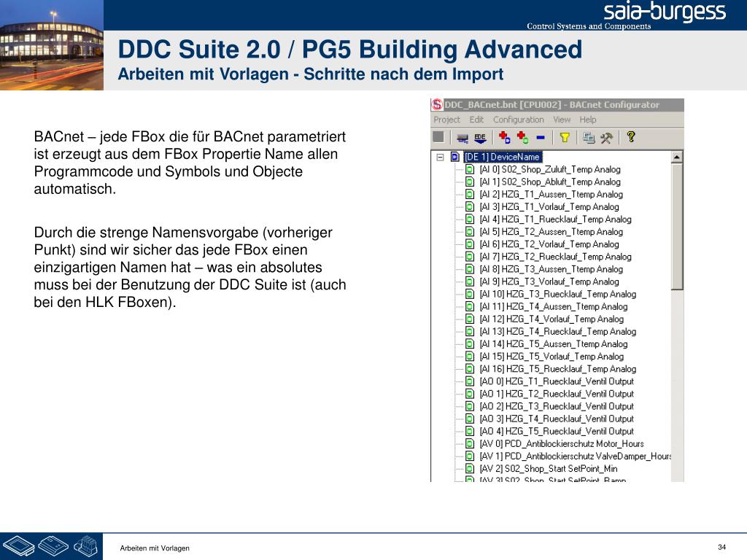747x560 pixels.
Task: Select [AI 4] HZG_T1_Ruecklauf_Temp Analog
Action: pyautogui.click(x=555, y=219)
